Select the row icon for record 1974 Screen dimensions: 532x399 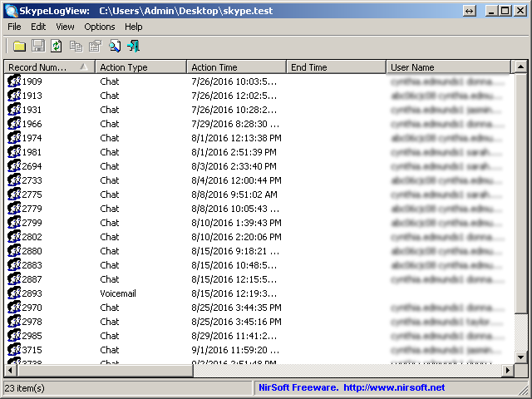click(x=14, y=138)
